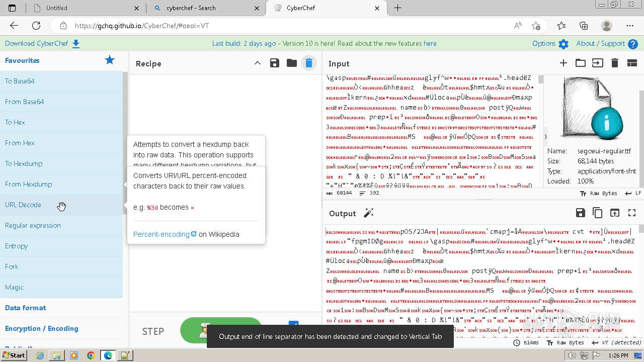Save the recipe with the disk icon
The width and height of the screenshot is (644, 362).
(275, 63)
